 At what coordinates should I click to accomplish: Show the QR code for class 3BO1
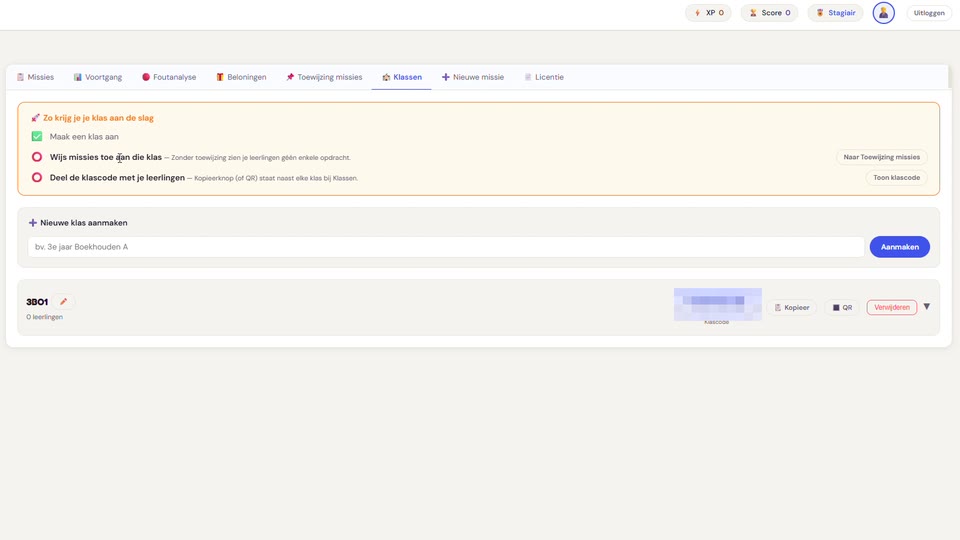[842, 307]
